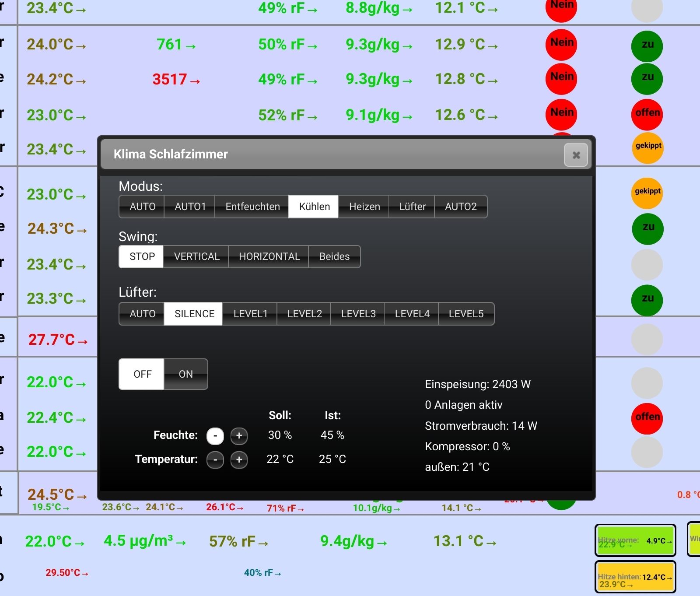Click green zu indicator in 24.2°C row
The height and width of the screenshot is (596, 700).
[x=647, y=78]
